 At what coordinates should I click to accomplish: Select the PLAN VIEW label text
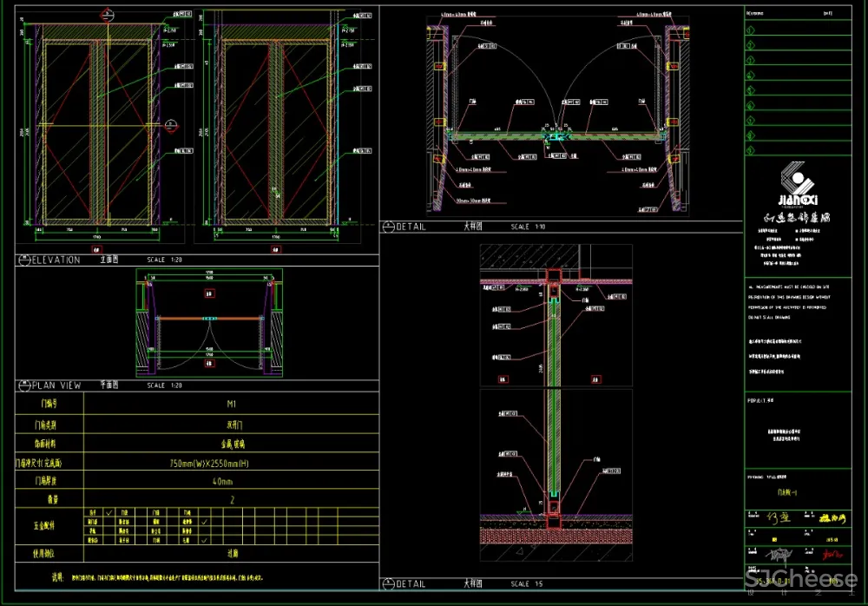click(57, 385)
